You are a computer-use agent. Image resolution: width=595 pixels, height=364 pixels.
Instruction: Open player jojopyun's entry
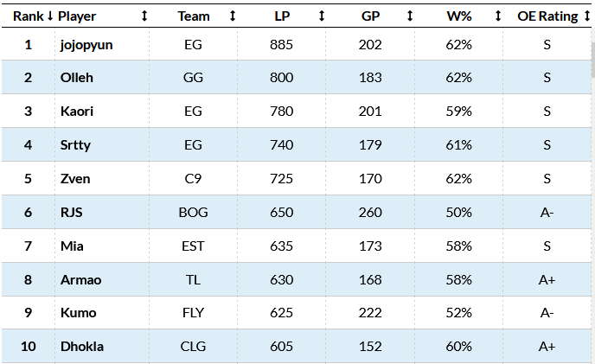point(87,45)
